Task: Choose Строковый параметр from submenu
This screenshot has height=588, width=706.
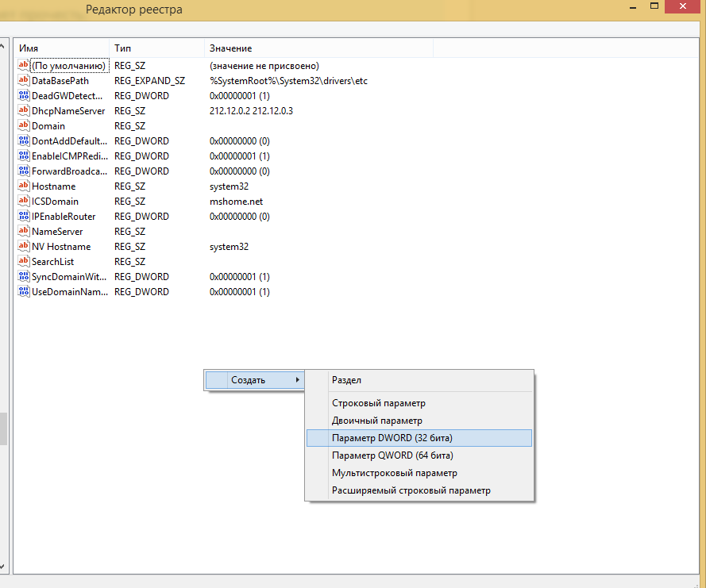Action: click(378, 403)
